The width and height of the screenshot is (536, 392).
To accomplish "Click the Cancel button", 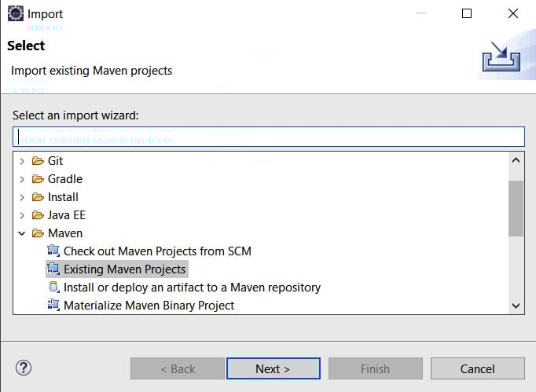I will (478, 368).
